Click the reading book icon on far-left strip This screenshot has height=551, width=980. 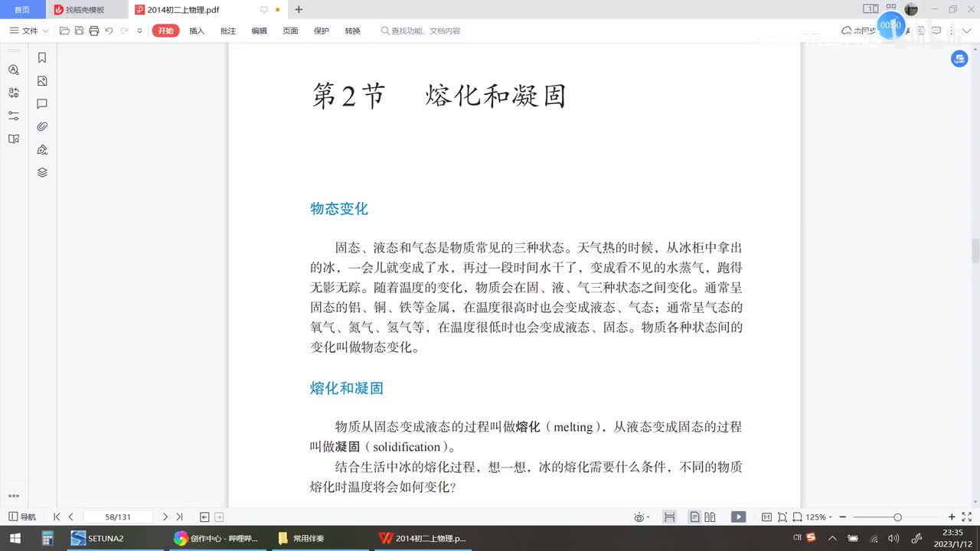(13, 139)
